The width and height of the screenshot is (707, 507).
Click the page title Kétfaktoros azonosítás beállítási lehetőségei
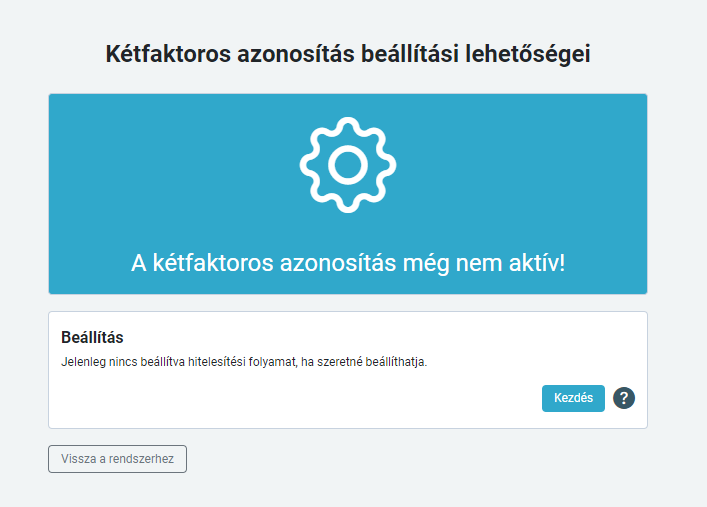click(x=348, y=54)
